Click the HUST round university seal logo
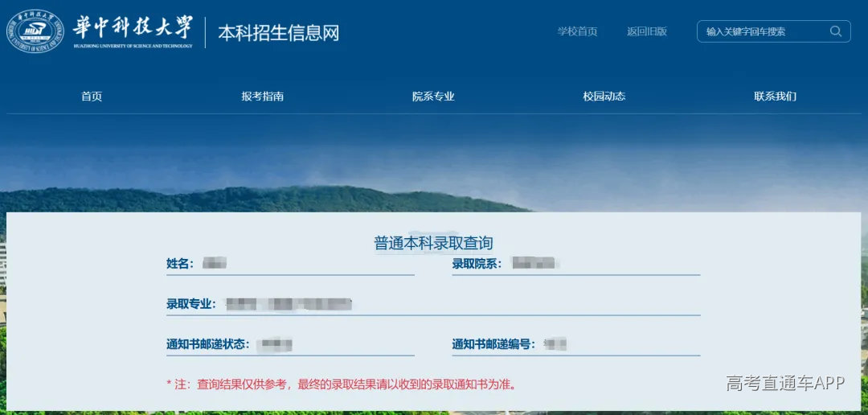 click(35, 31)
